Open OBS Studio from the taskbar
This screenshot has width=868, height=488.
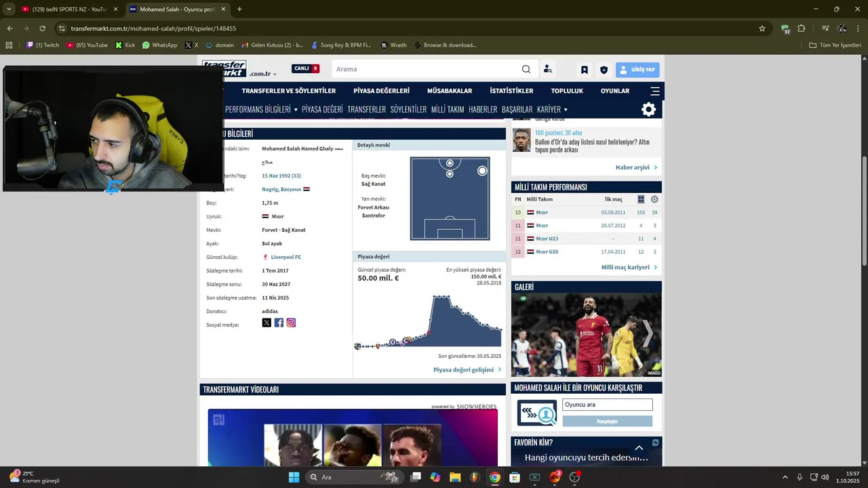click(x=574, y=477)
